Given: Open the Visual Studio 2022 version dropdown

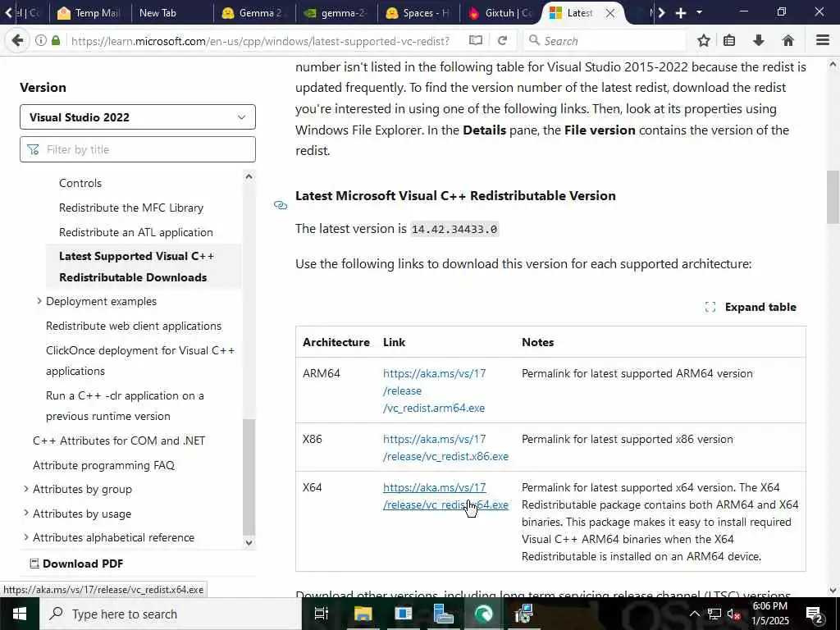Looking at the screenshot, I should pos(138,116).
